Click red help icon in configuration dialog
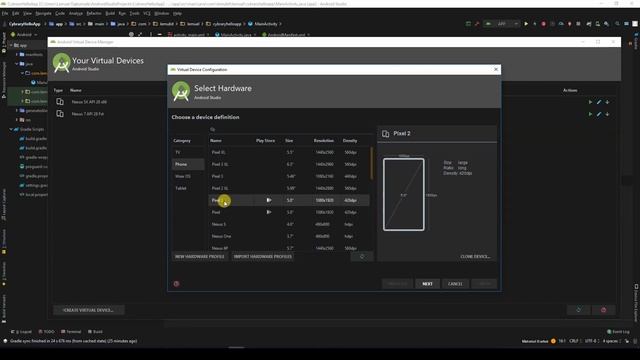 pos(176,284)
